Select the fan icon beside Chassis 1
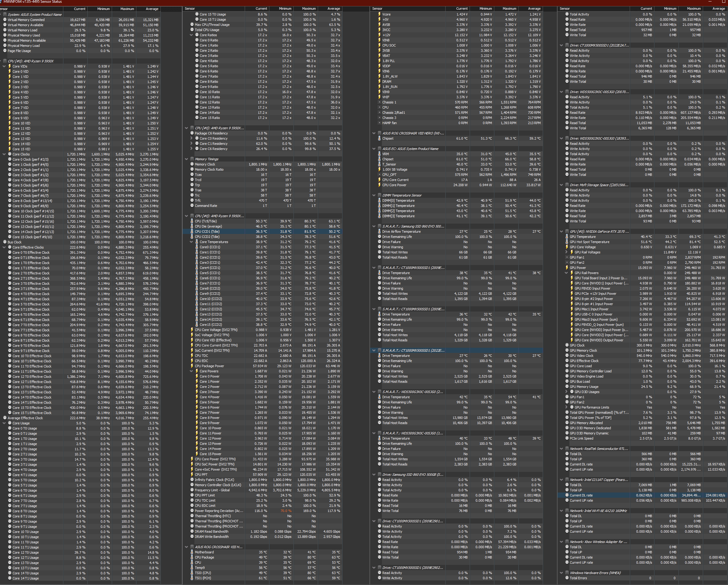The image size is (728, 585). tap(379, 102)
